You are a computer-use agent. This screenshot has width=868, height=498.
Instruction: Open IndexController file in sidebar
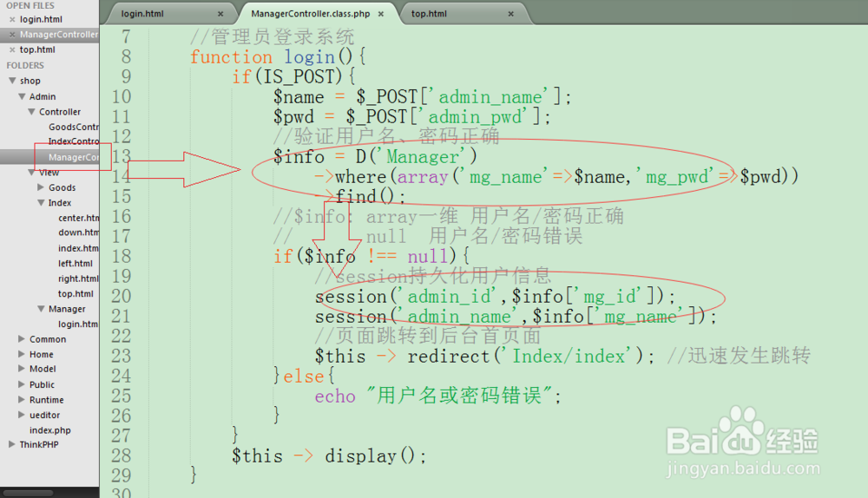click(x=74, y=141)
